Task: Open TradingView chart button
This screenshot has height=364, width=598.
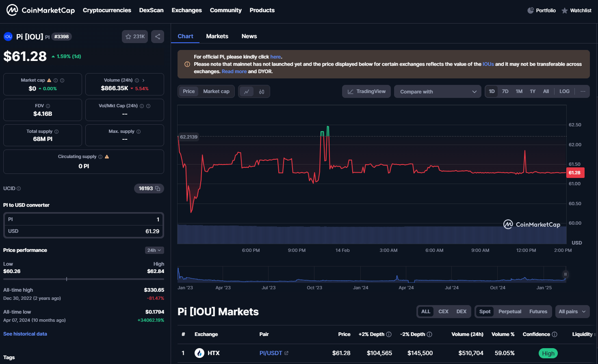Action: (366, 91)
